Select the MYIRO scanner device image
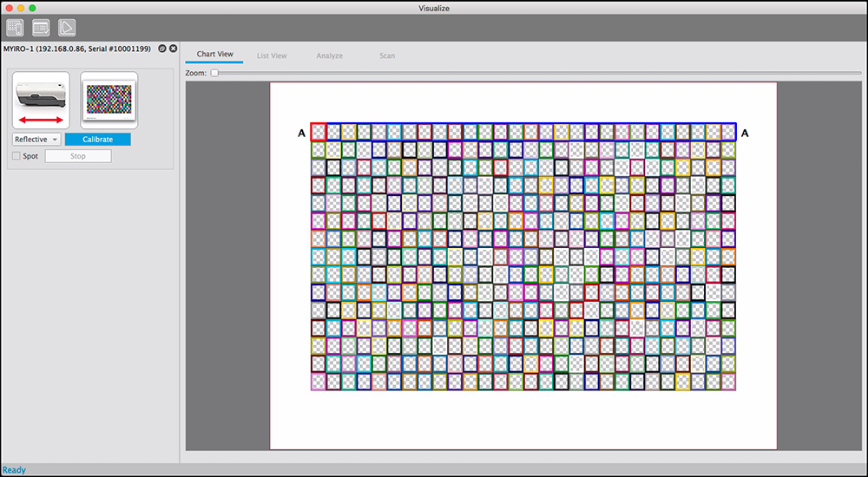This screenshot has width=868, height=477. 41,100
